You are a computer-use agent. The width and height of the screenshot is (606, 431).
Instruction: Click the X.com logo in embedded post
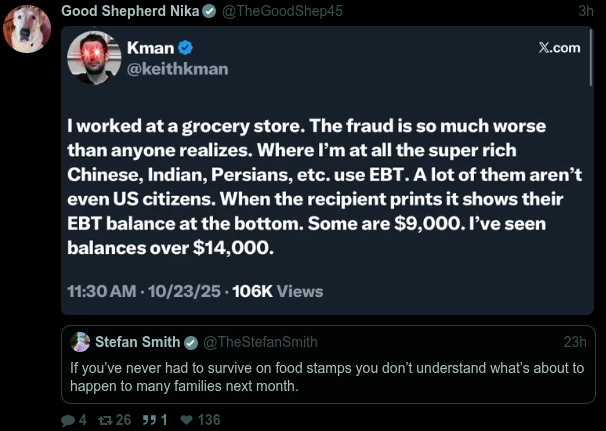(559, 48)
